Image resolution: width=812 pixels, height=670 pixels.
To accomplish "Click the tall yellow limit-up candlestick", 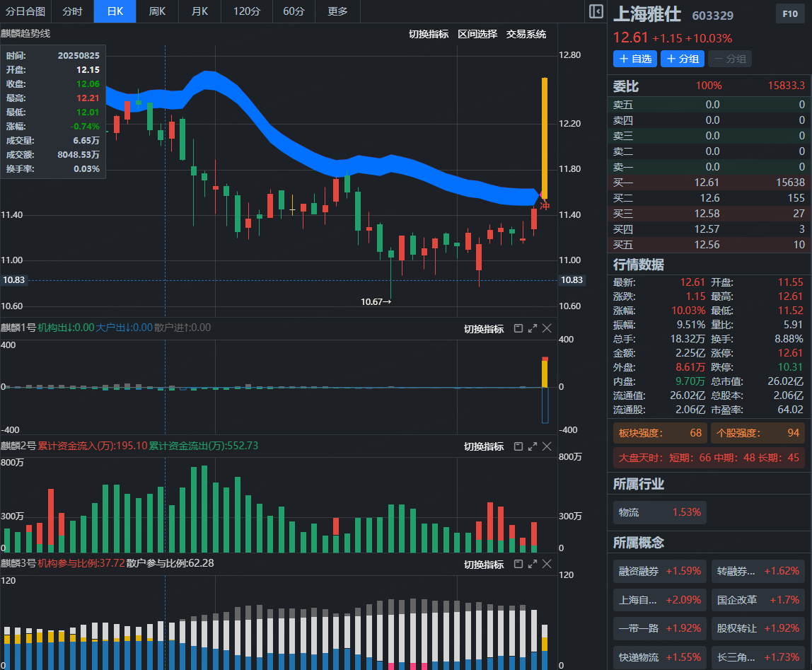I will (544, 134).
